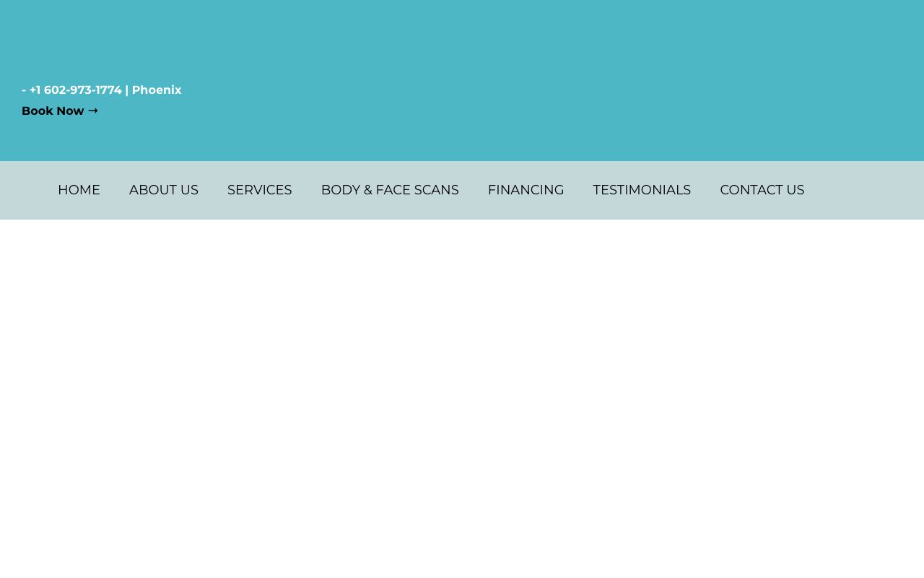924x578 pixels.
Task: Click the +1 602-973-1774 phone number
Action: [x=75, y=90]
